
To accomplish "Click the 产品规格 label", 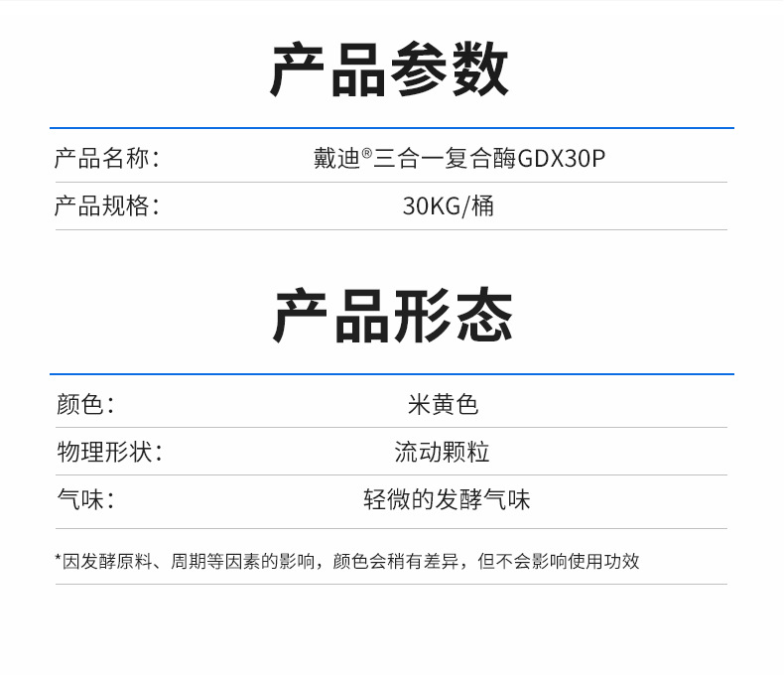I will pyautogui.click(x=106, y=206).
